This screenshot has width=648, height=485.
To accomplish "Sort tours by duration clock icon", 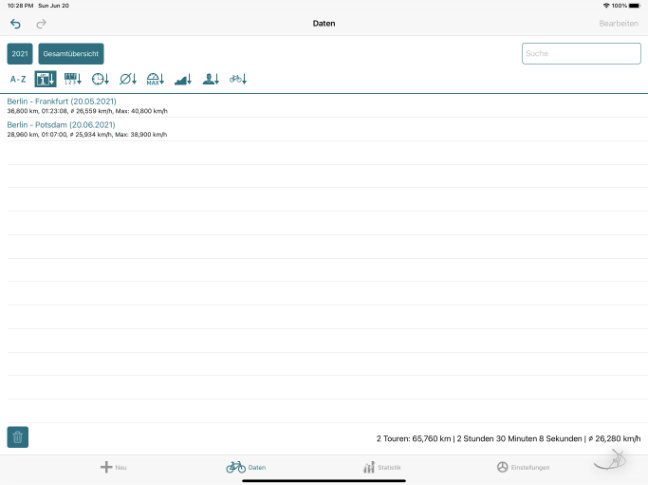I will point(100,79).
